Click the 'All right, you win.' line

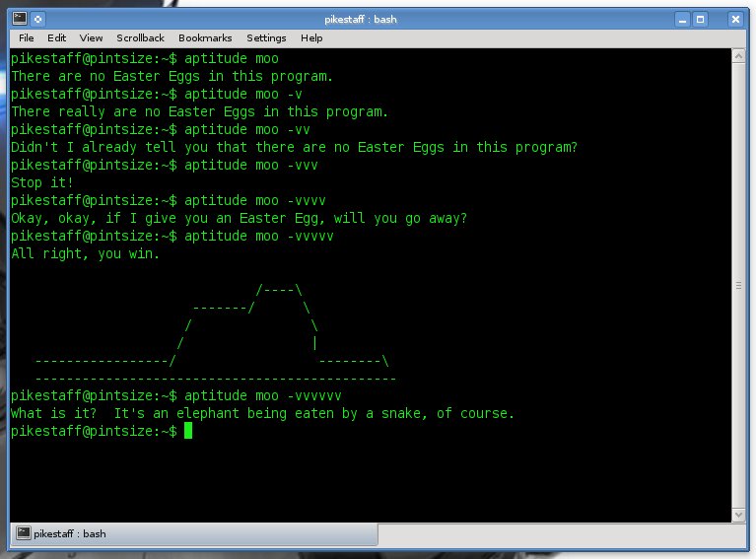86,253
